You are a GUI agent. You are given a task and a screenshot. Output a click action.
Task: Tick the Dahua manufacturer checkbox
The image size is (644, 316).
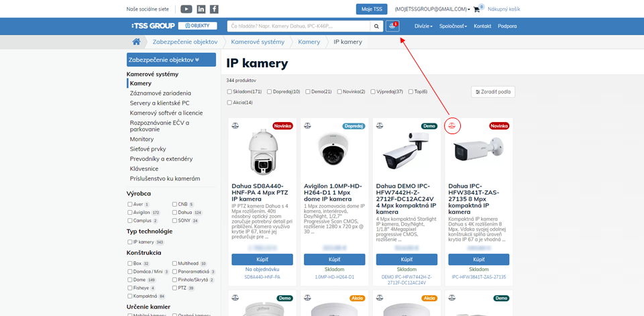pyautogui.click(x=174, y=212)
